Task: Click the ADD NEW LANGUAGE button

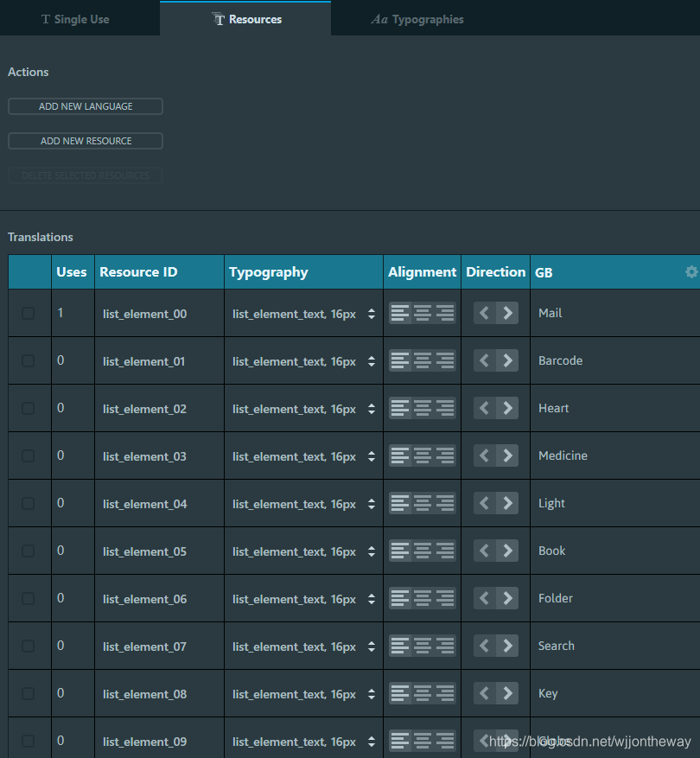Action: click(x=86, y=106)
